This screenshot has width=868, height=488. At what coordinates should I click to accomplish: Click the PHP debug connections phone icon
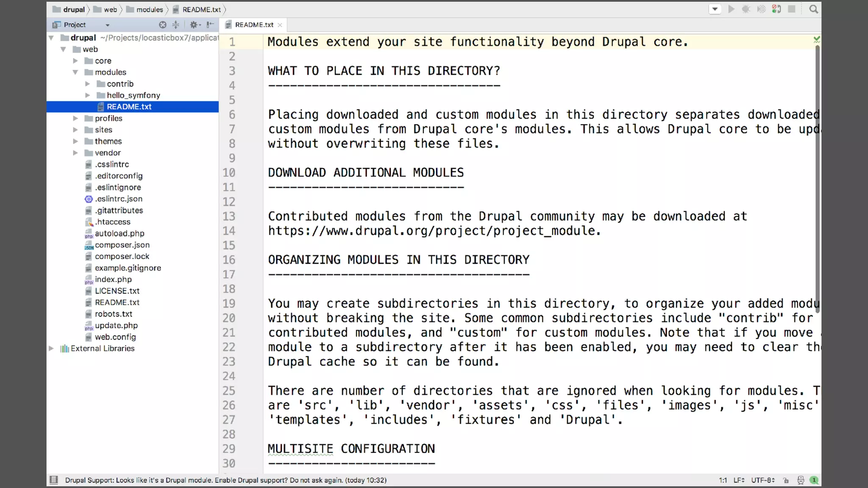pos(776,9)
